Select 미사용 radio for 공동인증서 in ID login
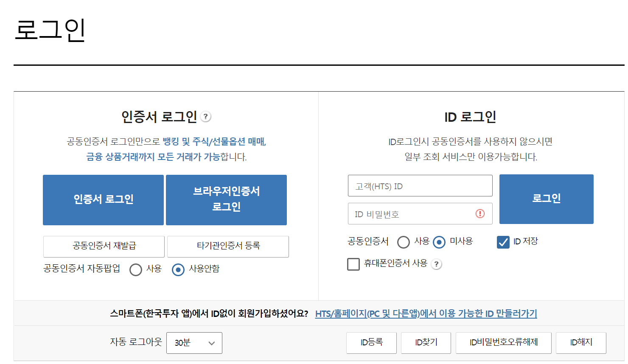Viewport: 628px width, 364px height. [x=439, y=242]
